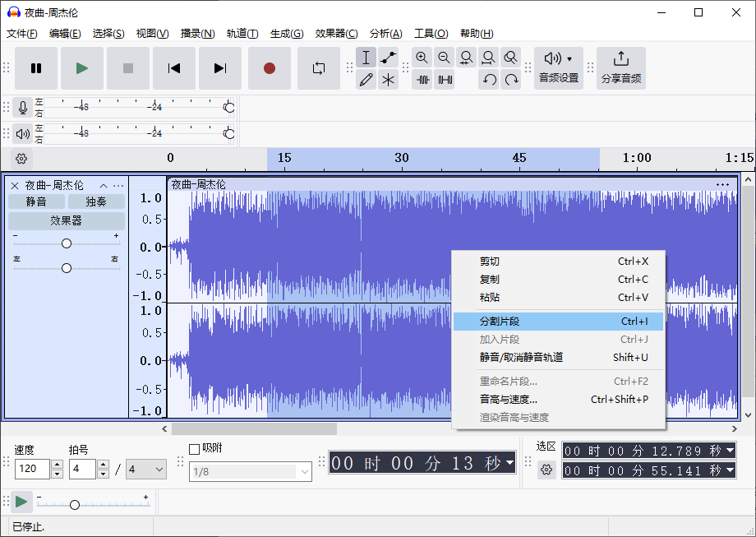Image resolution: width=756 pixels, height=537 pixels.
Task: Mute the 夜曲-周杰伦 track
Action: (x=36, y=201)
